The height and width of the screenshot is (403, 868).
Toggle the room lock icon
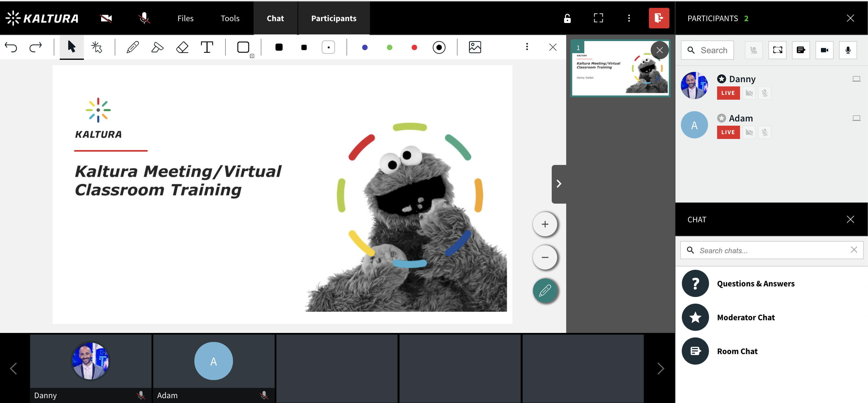(x=567, y=18)
